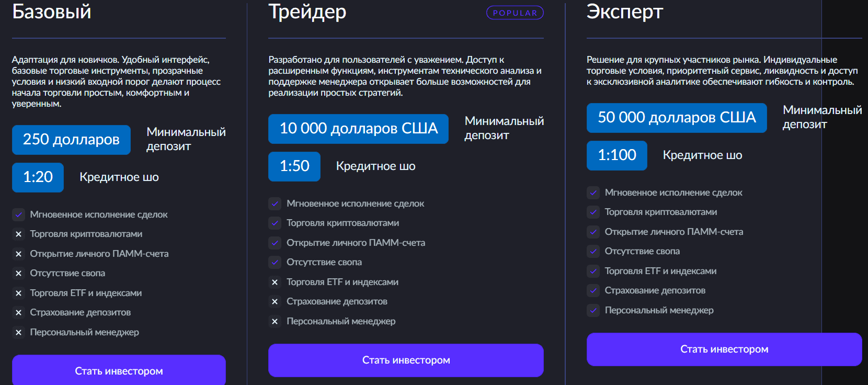Click the 10 000 долларов США badge
This screenshot has height=385, width=868.
(x=358, y=129)
